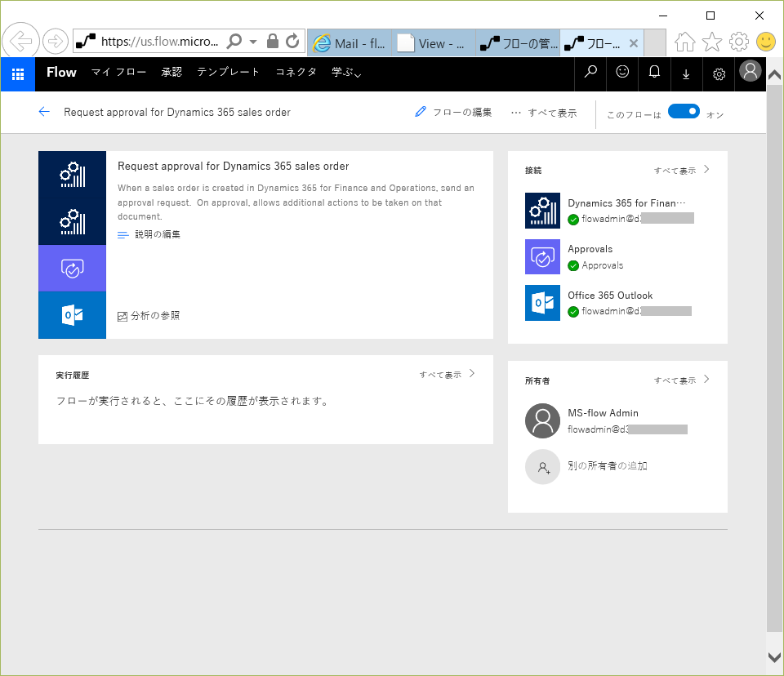Open browser favorites star
Image resolution: width=784 pixels, height=676 pixels.
(712, 42)
